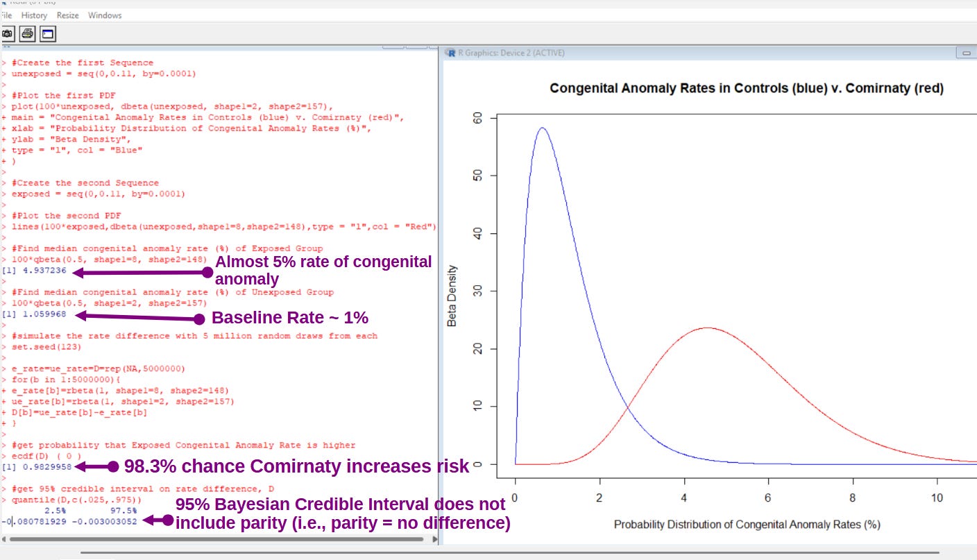Click the line 'set.seed(123)'
977x560 pixels.
(46, 346)
